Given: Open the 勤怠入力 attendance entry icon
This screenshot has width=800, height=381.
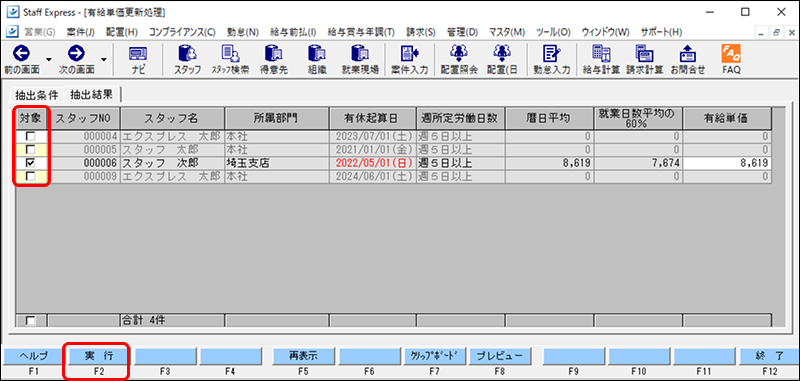Looking at the screenshot, I should 551,54.
